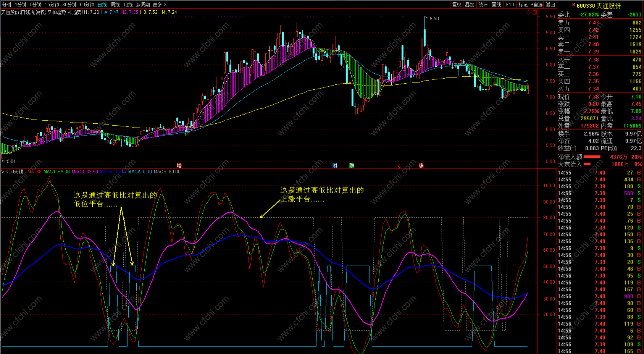
Task: Click the MAC3: 33.50 indicator value
Action: pyautogui.click(x=85, y=172)
